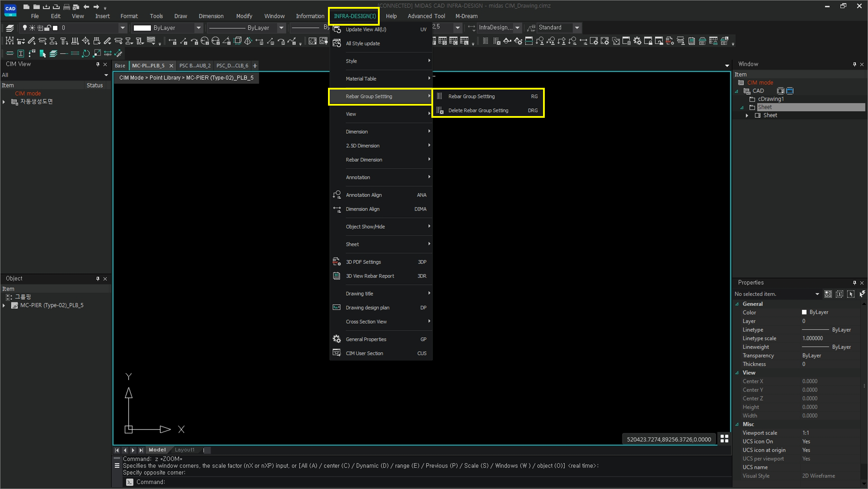Open the color ByLayer dropdown
868x489 pixels.
pyautogui.click(x=199, y=28)
